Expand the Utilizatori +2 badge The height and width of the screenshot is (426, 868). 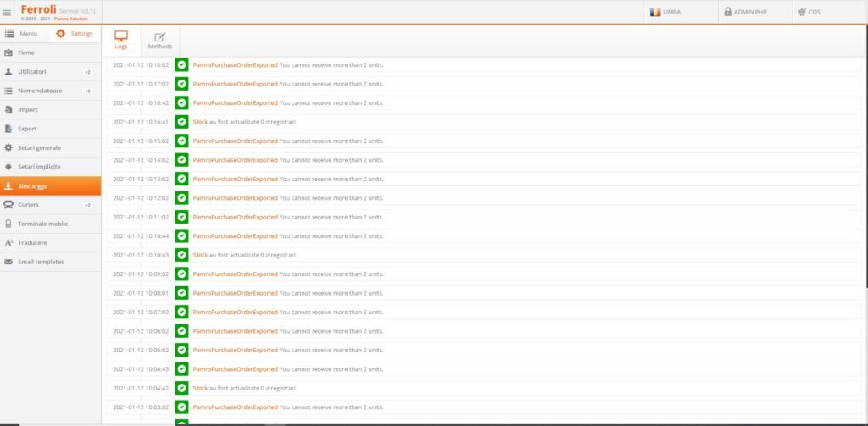coord(87,72)
